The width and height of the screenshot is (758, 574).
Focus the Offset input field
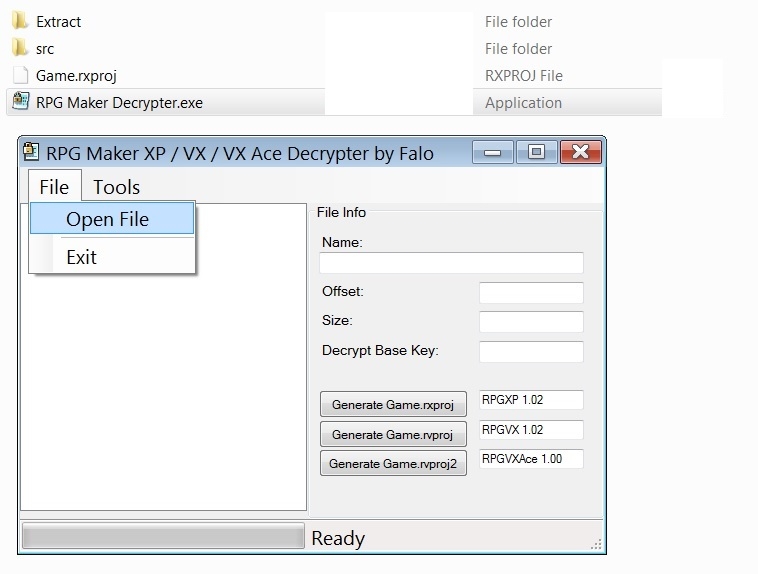pos(531,293)
